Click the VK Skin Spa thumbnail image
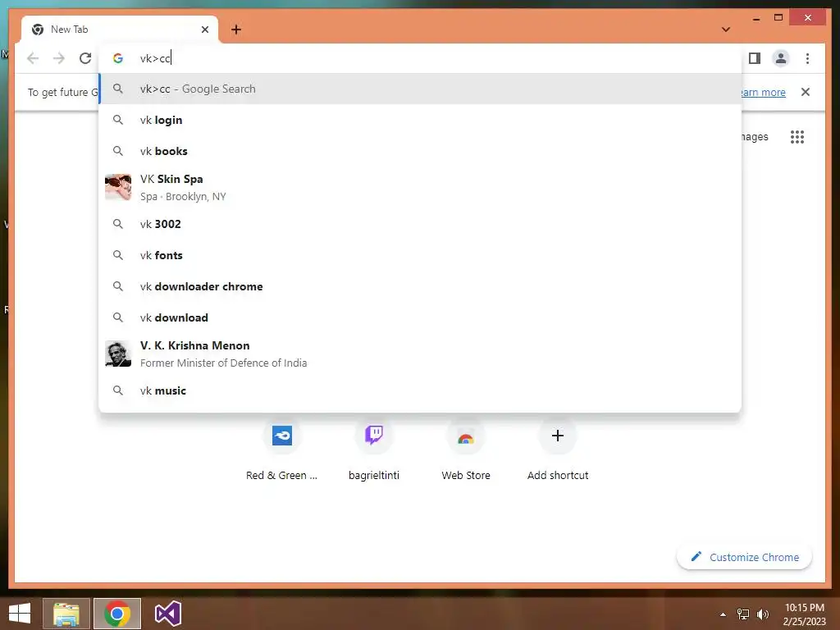Screen dimensions: 840x630 118,187
